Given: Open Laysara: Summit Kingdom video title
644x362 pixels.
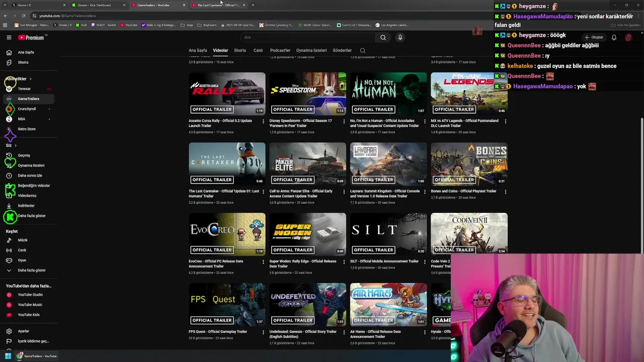Looking at the screenshot, I should tap(385, 194).
